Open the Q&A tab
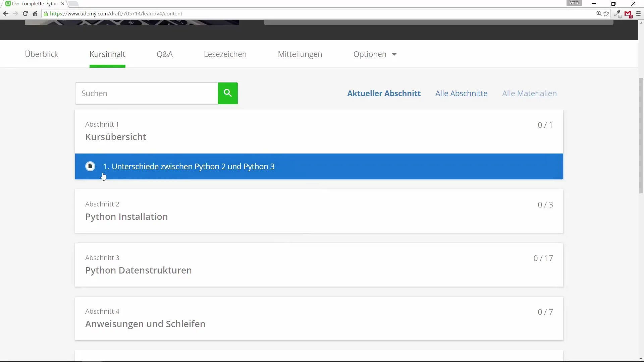The width and height of the screenshot is (644, 362). pos(164,54)
